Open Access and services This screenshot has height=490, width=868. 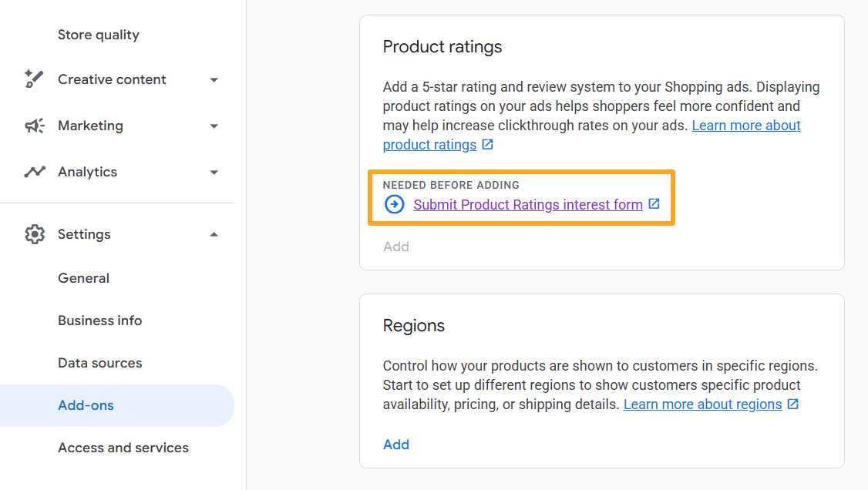click(123, 448)
